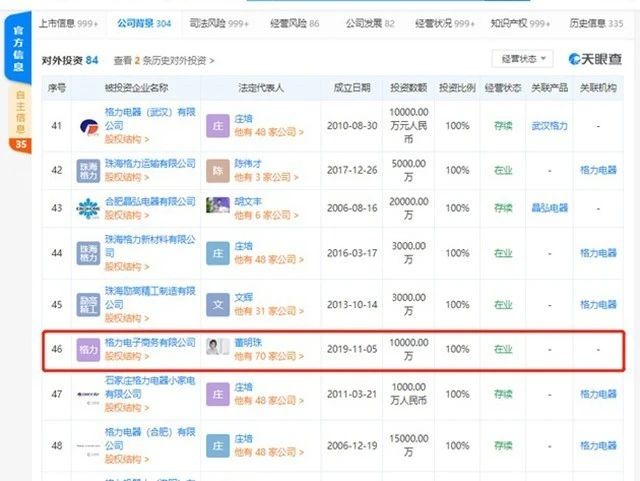Image resolution: width=640 pixels, height=481 pixels.
Task: Open the 经营状况 tab
Action: (444, 23)
